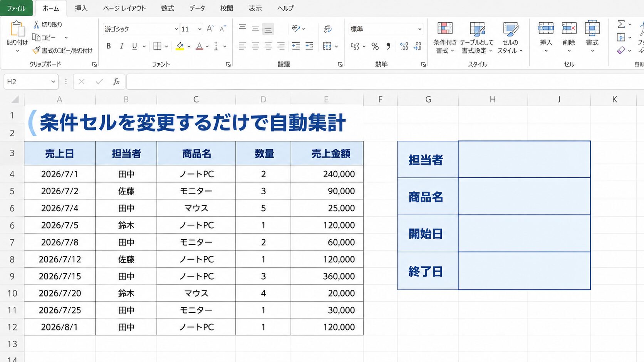Image resolution: width=644 pixels, height=362 pixels.
Task: Apply cell borders icon
Action: click(157, 46)
